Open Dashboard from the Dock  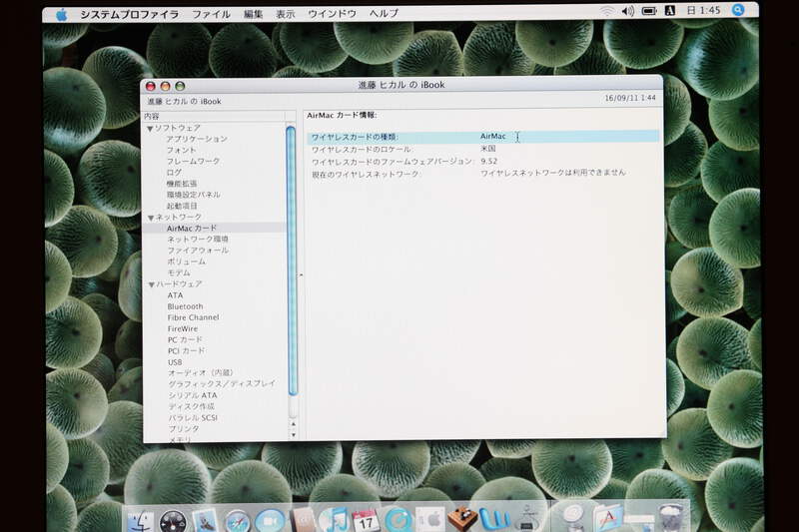click(173, 521)
